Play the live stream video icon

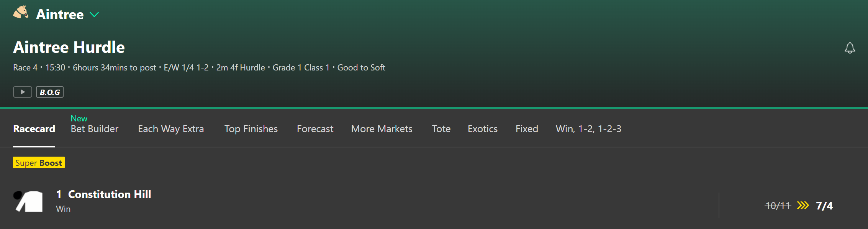(x=23, y=92)
